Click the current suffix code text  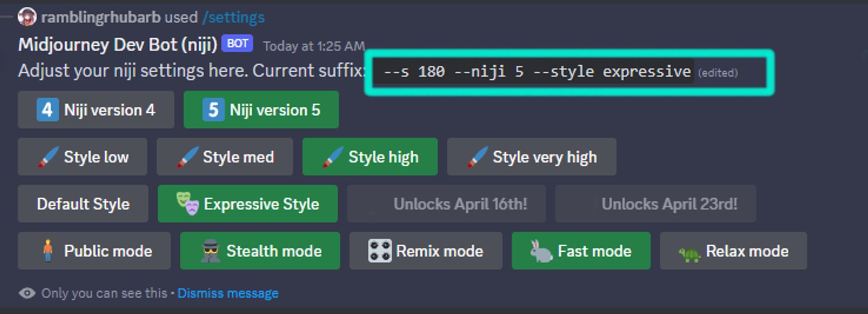pyautogui.click(x=537, y=72)
